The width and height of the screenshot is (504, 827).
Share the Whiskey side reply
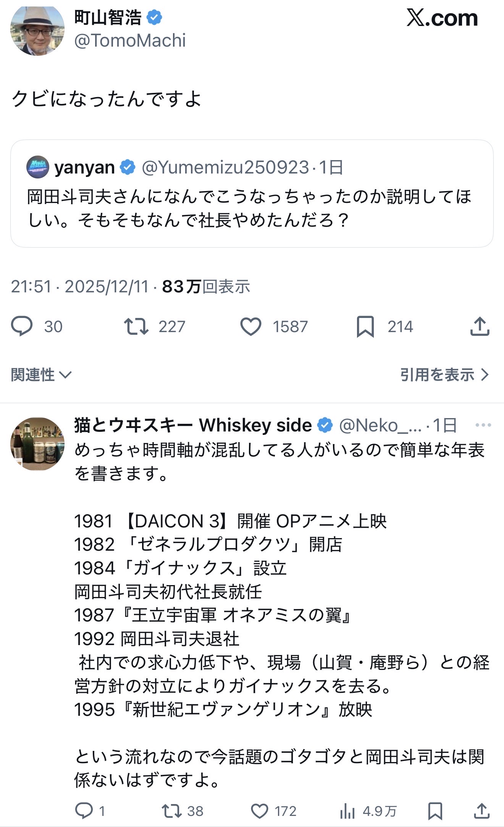coord(482,811)
